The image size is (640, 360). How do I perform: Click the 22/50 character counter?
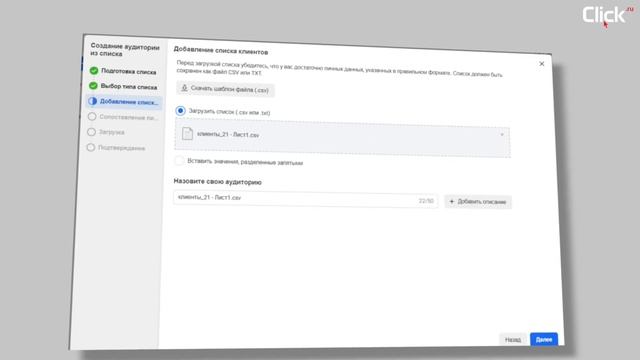click(426, 201)
